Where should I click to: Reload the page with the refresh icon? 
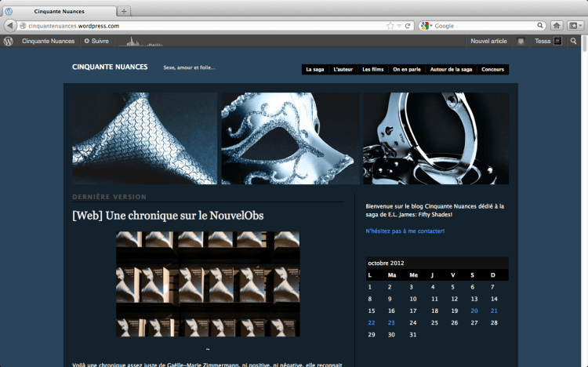pos(408,26)
